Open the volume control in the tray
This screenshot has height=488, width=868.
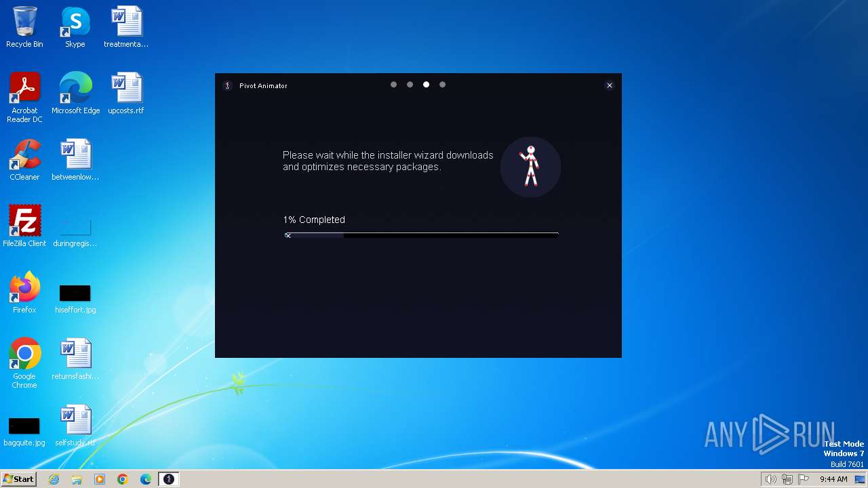tap(770, 479)
